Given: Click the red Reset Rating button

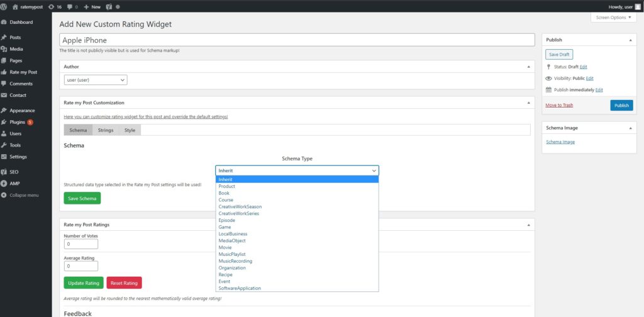Looking at the screenshot, I should 124,283.
